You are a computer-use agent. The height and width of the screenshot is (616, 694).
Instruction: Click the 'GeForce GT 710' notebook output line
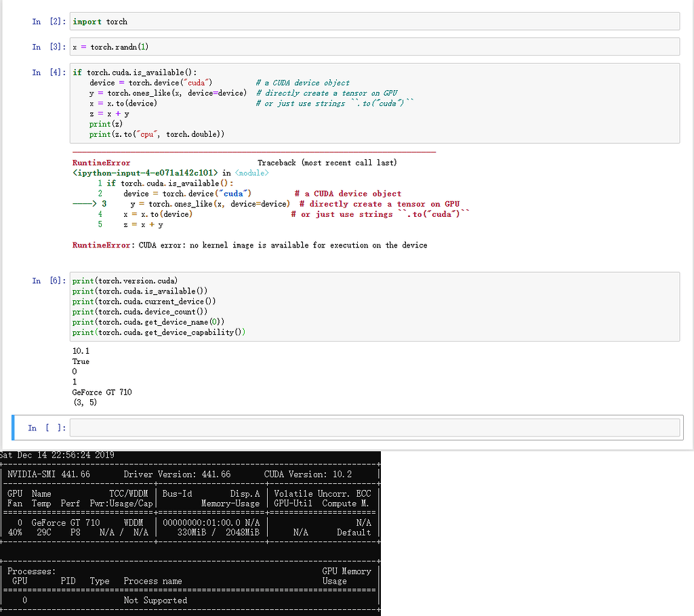[102, 392]
